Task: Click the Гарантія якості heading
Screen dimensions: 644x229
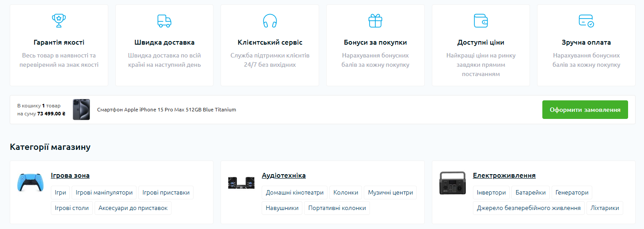Action: (x=59, y=42)
